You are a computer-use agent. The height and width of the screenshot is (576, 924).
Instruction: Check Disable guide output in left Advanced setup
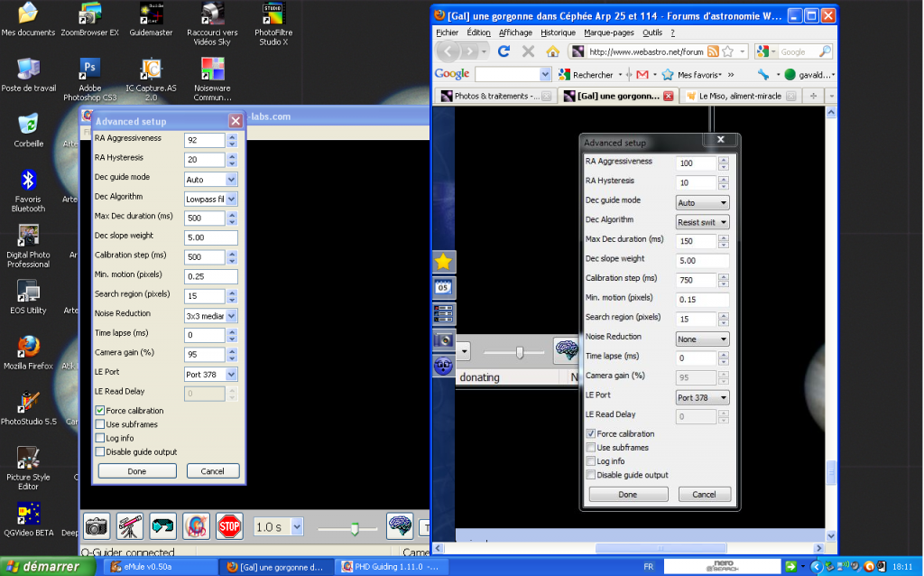coord(100,451)
